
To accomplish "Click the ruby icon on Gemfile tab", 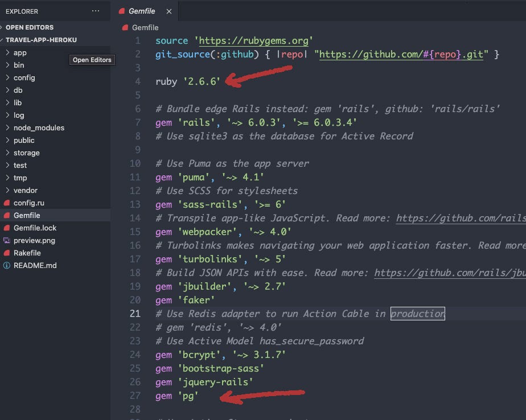I will tap(121, 11).
